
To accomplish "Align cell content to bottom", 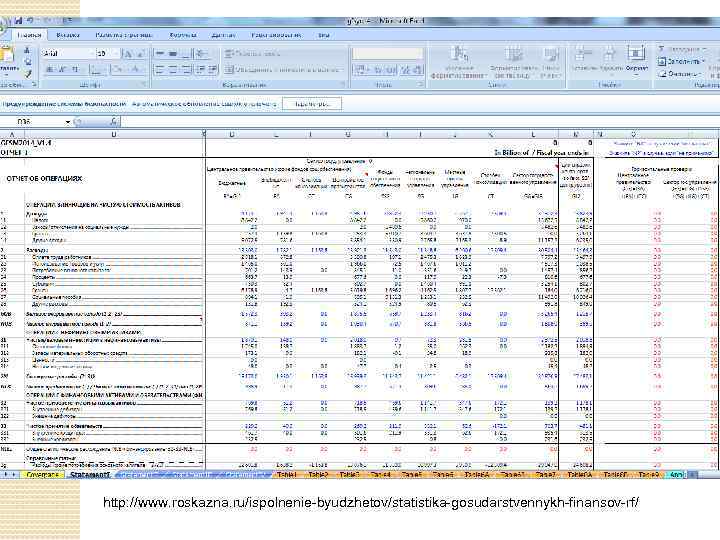I will click(x=186, y=54).
